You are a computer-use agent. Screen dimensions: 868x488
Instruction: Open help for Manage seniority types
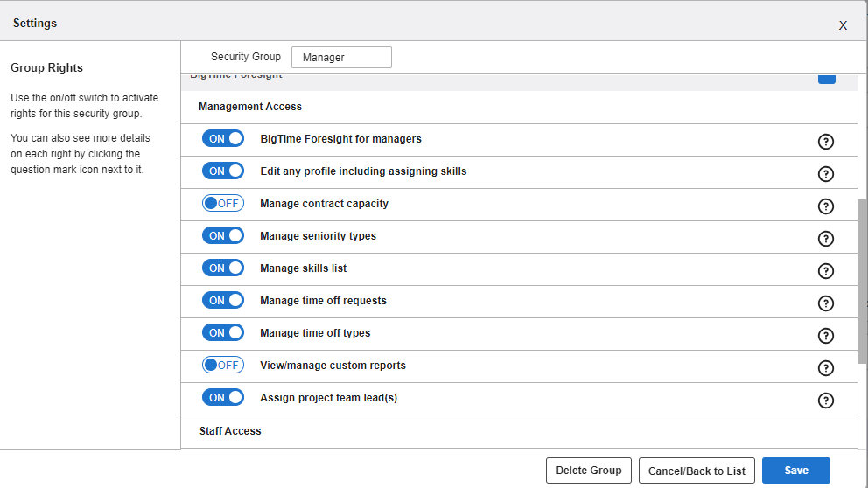(825, 239)
